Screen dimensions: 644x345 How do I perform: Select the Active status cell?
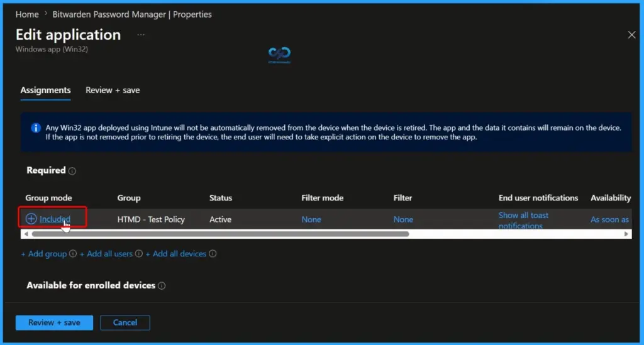[x=220, y=219]
